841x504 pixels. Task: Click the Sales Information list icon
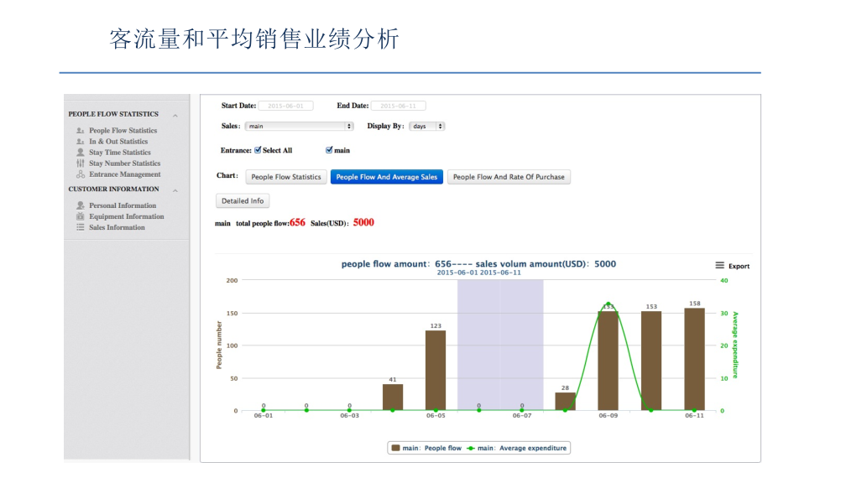[x=80, y=227]
